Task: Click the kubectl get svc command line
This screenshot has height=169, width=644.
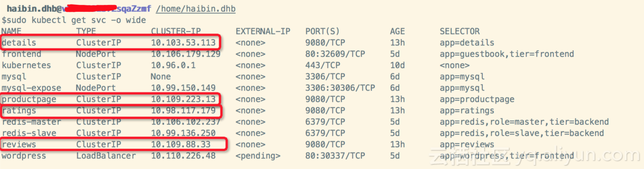Action: click(74, 20)
